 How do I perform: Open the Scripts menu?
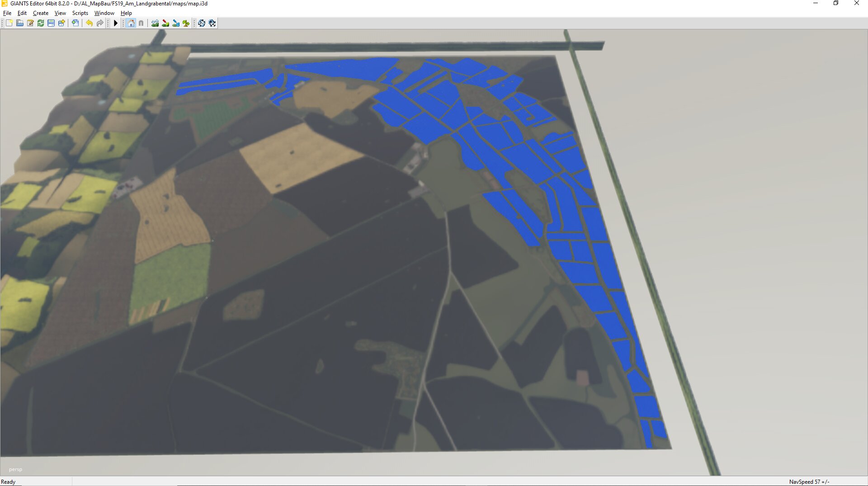pyautogui.click(x=80, y=13)
